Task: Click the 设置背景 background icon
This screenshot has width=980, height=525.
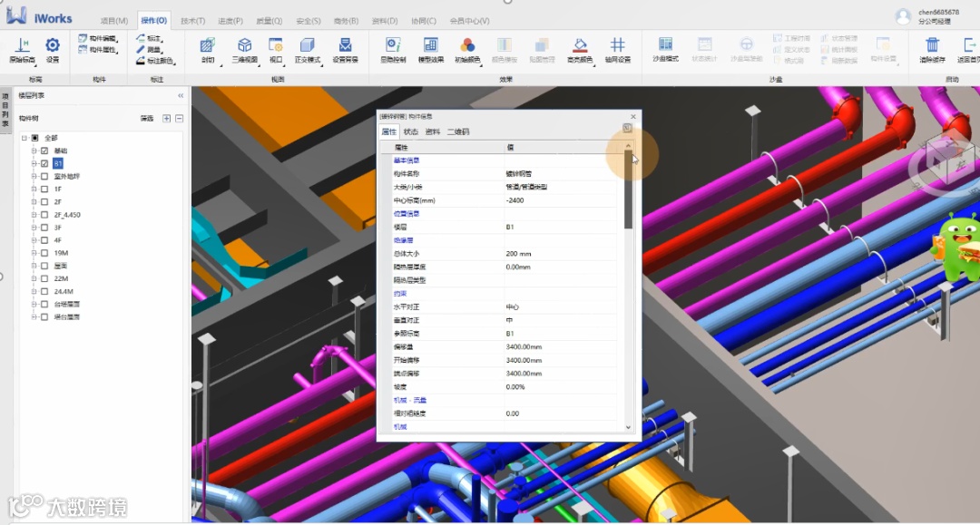Action: click(345, 45)
